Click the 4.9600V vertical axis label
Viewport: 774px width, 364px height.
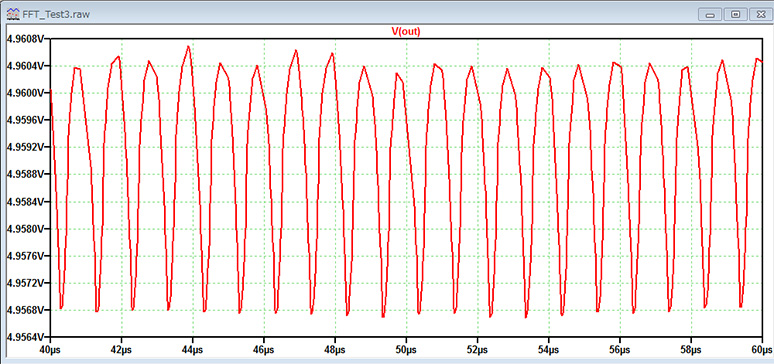(24, 93)
